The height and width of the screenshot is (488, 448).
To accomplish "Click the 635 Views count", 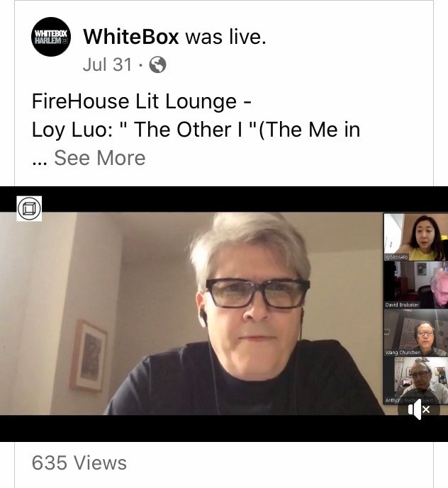I will tap(79, 463).
